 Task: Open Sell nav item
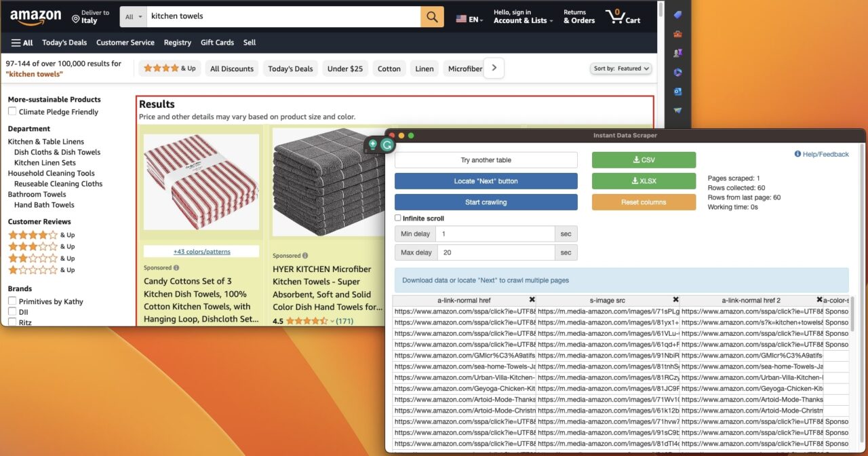tap(250, 43)
